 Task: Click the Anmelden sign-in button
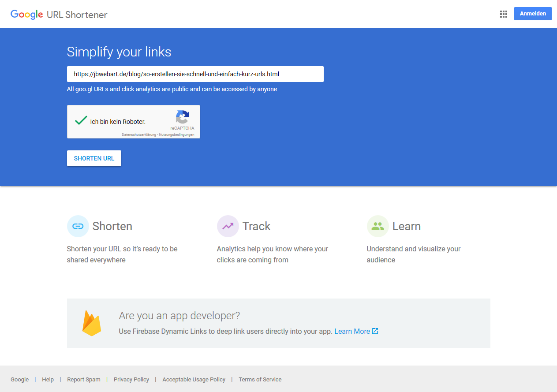click(533, 14)
